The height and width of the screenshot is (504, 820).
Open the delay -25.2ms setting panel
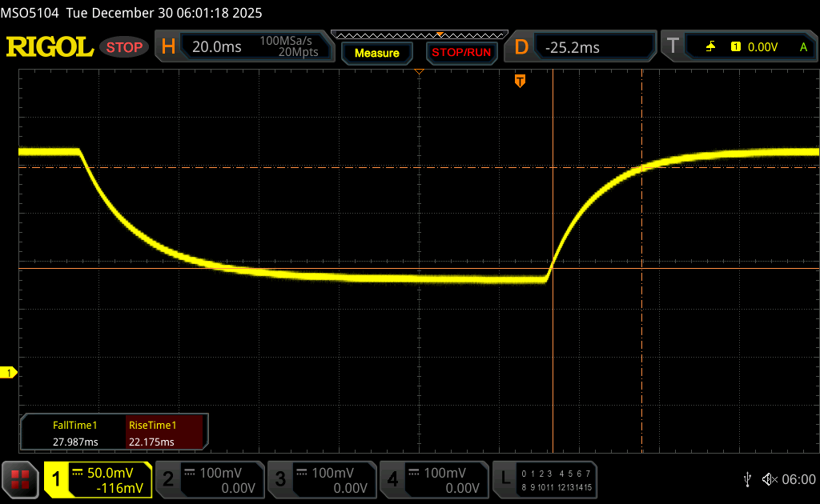pos(583,47)
